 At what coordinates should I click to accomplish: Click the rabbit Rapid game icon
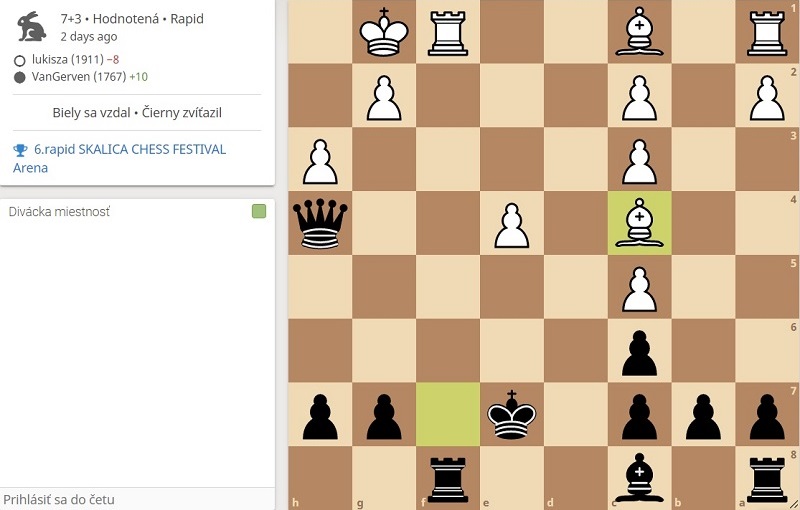32,27
